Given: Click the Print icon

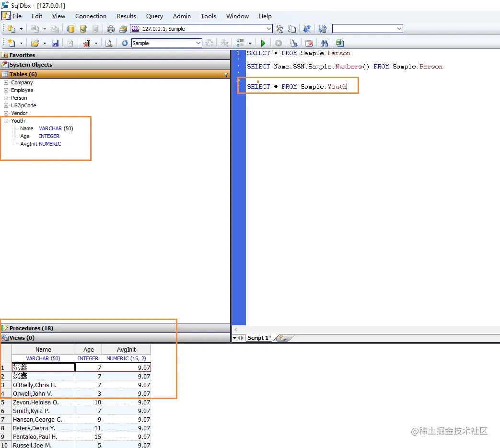Looking at the screenshot, I should [111, 29].
